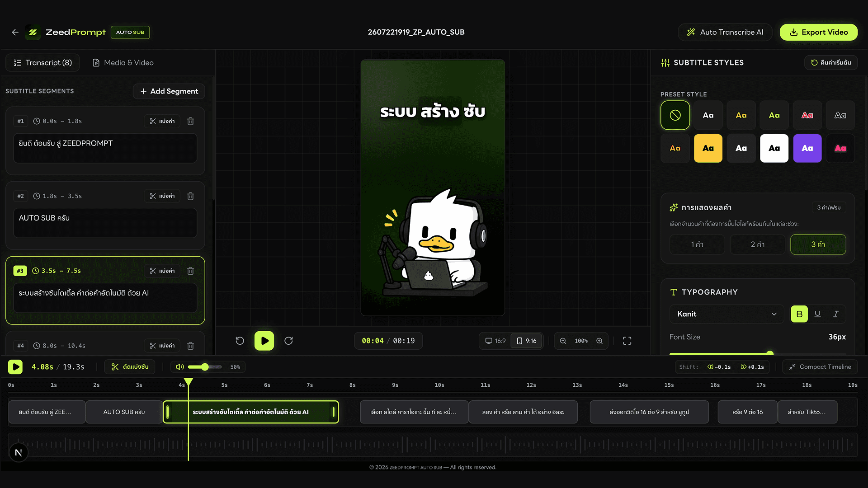This screenshot has width=868, height=488.
Task: Click the N badge icon at bottom left
Action: coord(19,453)
